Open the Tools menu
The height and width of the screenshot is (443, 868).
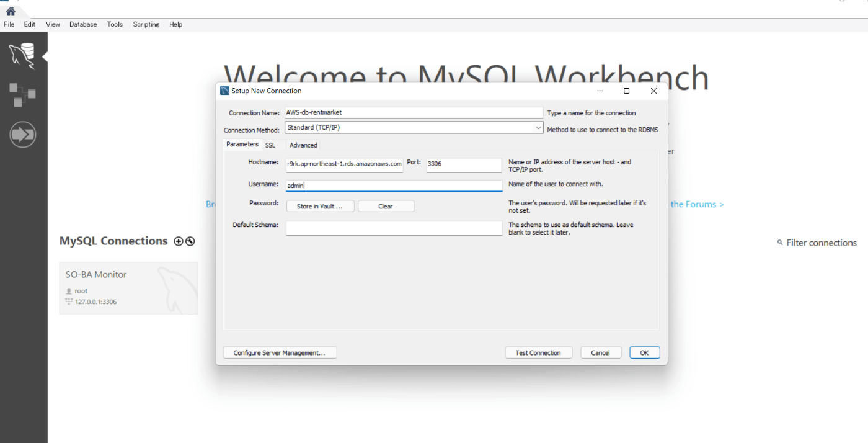pos(115,24)
